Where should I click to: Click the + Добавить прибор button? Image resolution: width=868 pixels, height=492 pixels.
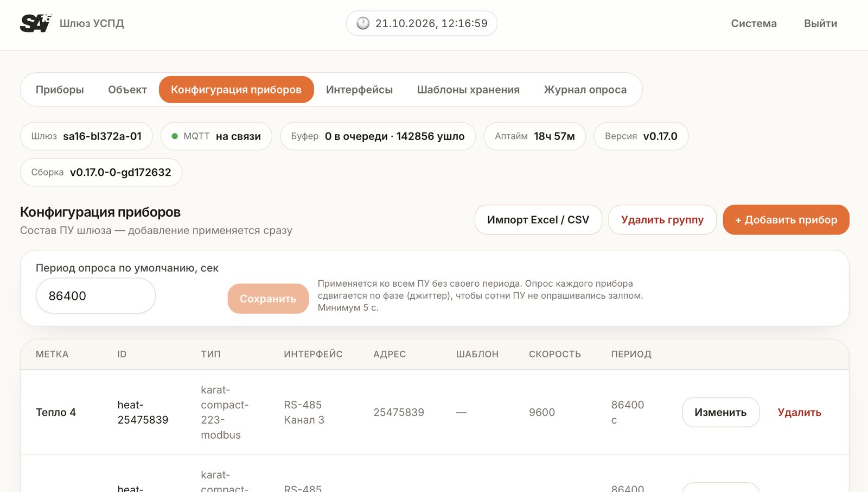786,220
